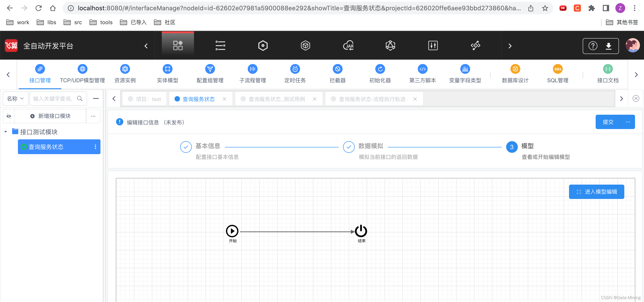
Task: Open the 名称 search type dropdown
Action: [x=15, y=99]
